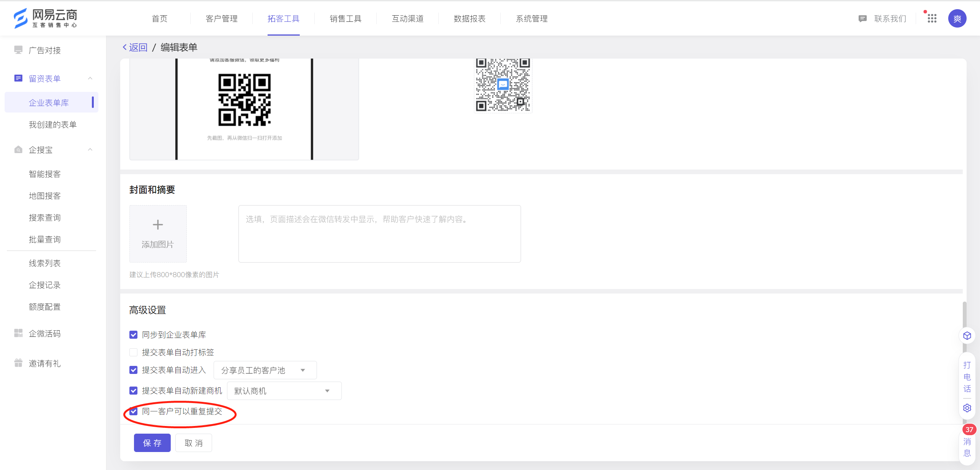The image size is (980, 470).
Task: Open the nine-dot apps grid menu
Action: [x=932, y=18]
